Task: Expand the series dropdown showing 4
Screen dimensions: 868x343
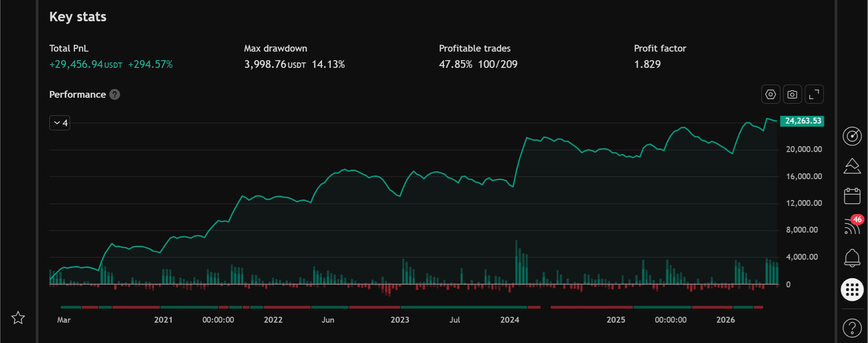Action: click(60, 123)
